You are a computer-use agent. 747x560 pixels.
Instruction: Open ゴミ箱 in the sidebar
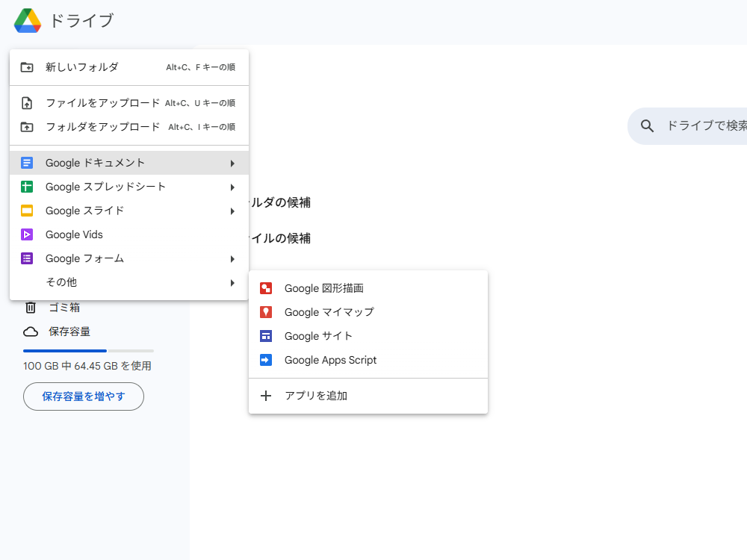pyautogui.click(x=64, y=308)
